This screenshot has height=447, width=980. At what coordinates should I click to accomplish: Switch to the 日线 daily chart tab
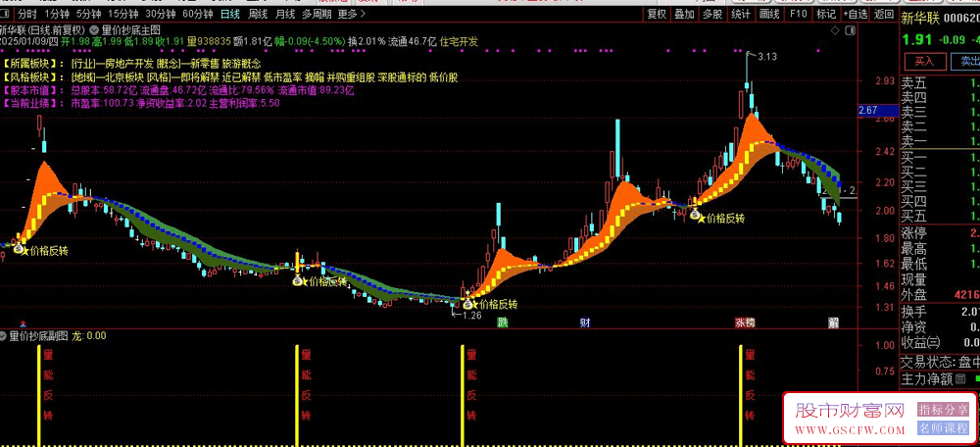coord(230,14)
